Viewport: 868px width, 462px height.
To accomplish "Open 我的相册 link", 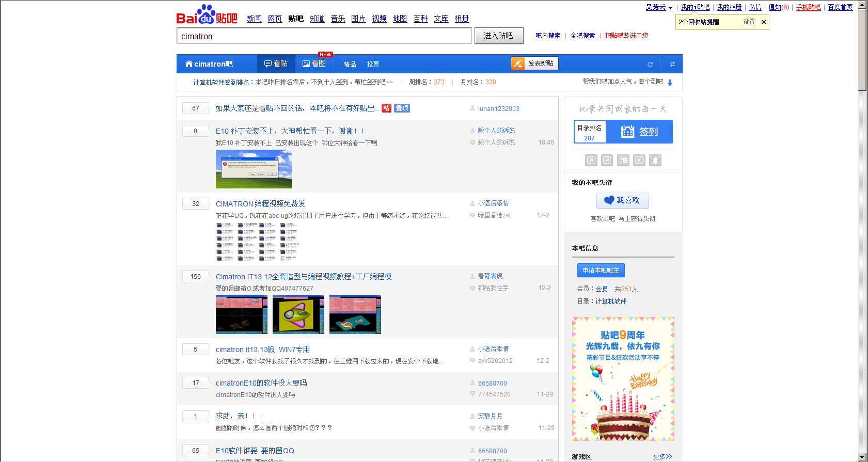I will click(729, 8).
